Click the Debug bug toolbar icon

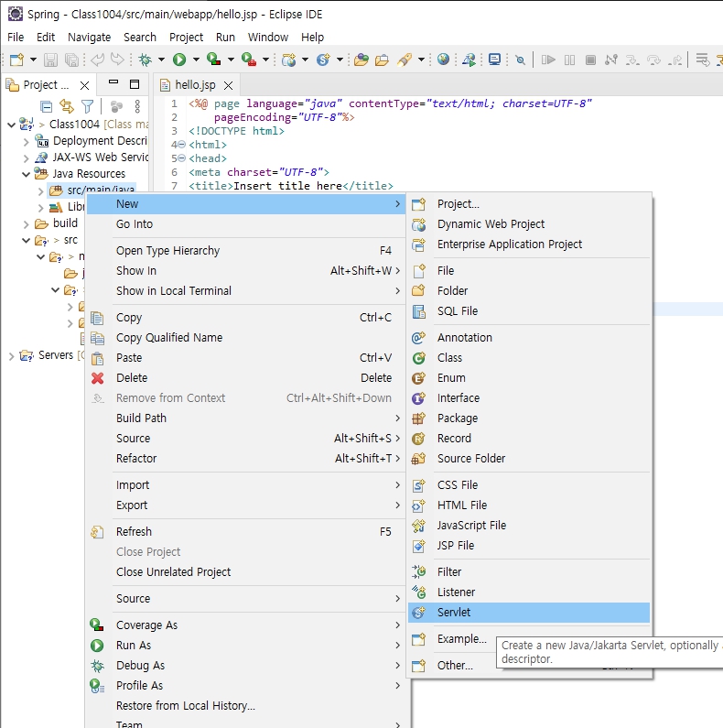(146, 60)
